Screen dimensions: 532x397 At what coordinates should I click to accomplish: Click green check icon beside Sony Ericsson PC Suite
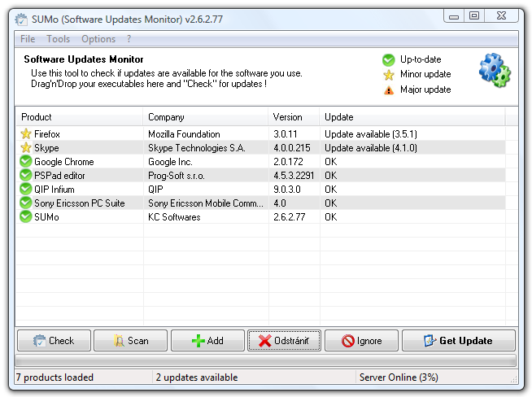click(26, 203)
